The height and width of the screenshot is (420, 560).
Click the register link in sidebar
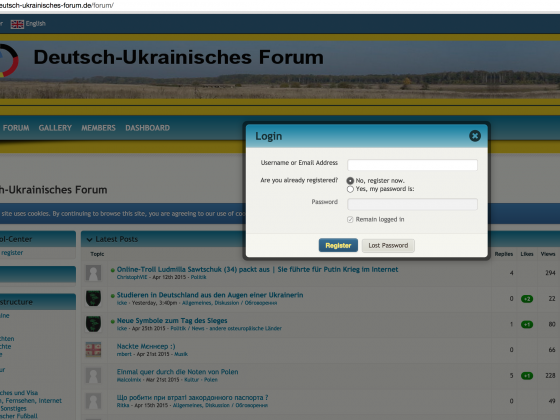[x=12, y=252]
